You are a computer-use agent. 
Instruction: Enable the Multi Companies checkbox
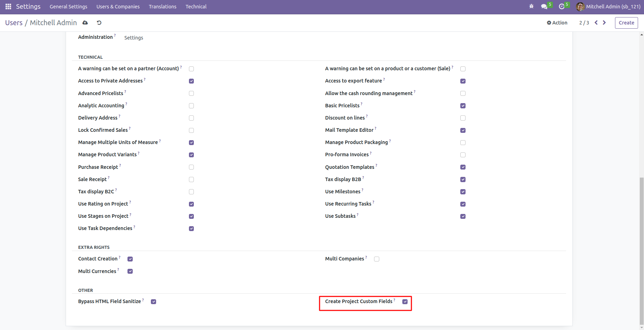(x=376, y=259)
